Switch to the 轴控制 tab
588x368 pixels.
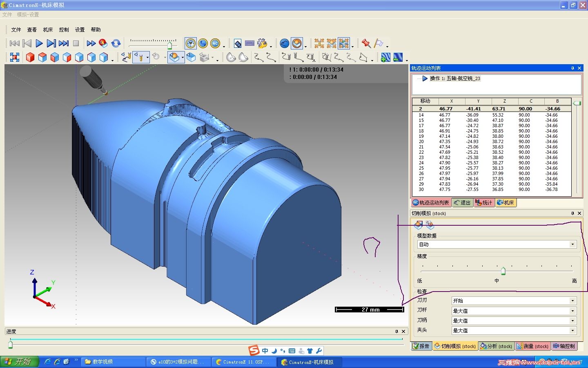[x=564, y=346]
